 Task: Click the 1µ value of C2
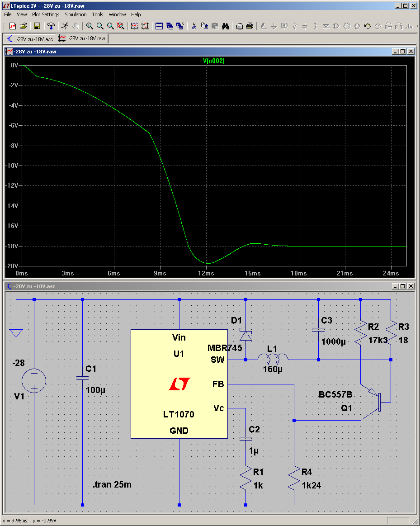pyautogui.click(x=254, y=451)
